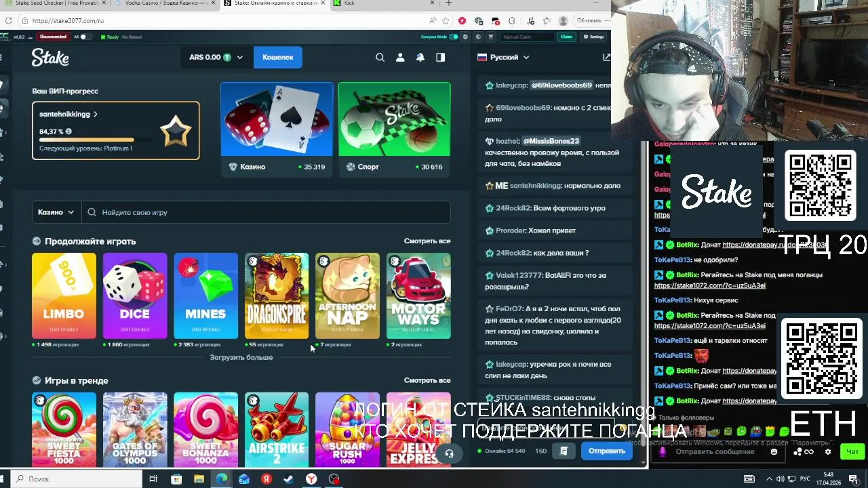Screen dimensions: 868x488
Task: Click Обновить browser update button
Action: tap(589, 21)
